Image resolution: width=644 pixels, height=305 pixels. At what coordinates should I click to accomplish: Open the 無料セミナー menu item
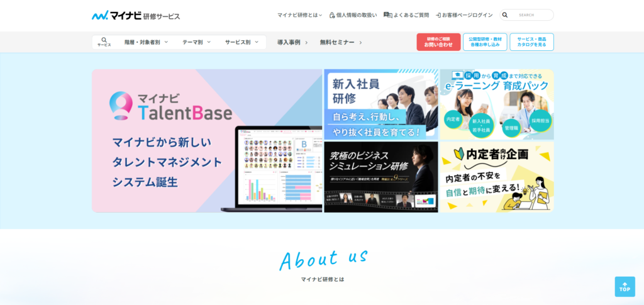pyautogui.click(x=341, y=42)
